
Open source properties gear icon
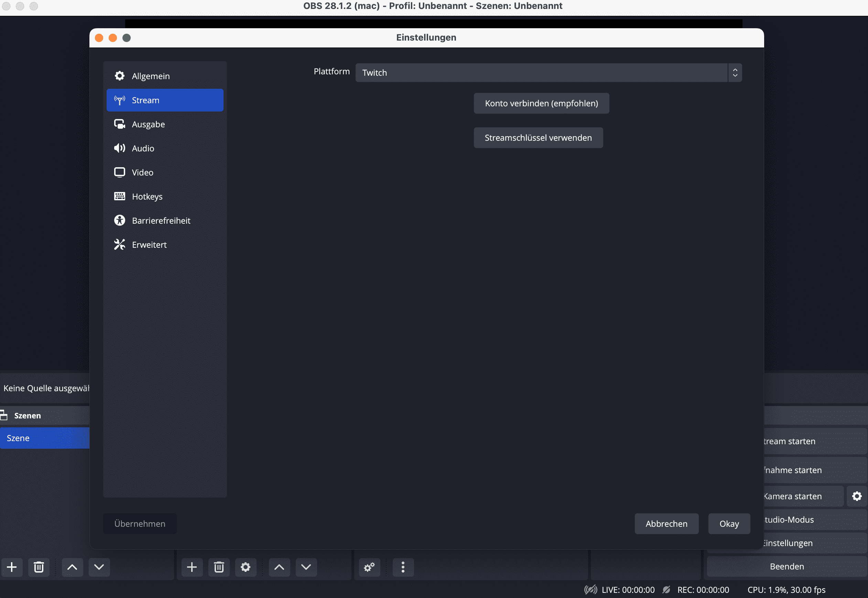click(246, 567)
